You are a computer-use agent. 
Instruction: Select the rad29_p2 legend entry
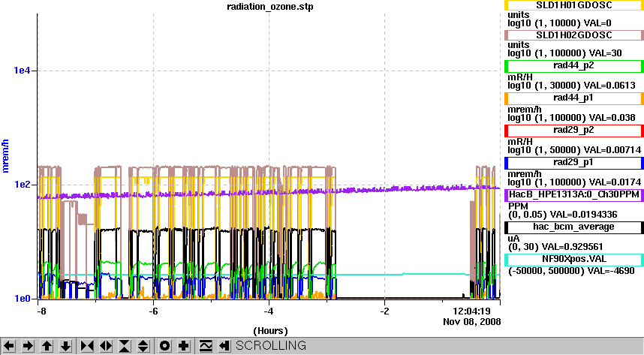[x=573, y=131]
